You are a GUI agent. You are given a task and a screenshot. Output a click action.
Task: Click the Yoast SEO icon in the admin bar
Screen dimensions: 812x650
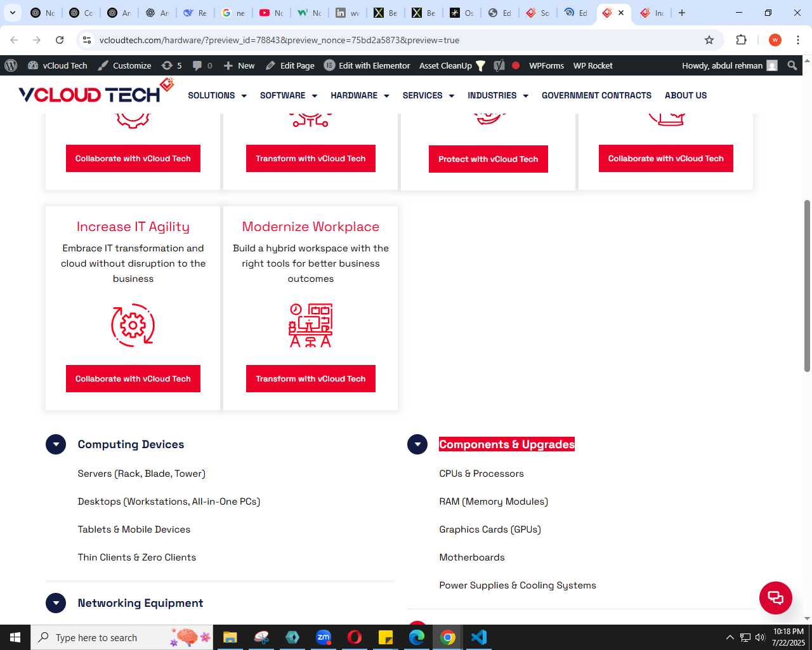[499, 65]
